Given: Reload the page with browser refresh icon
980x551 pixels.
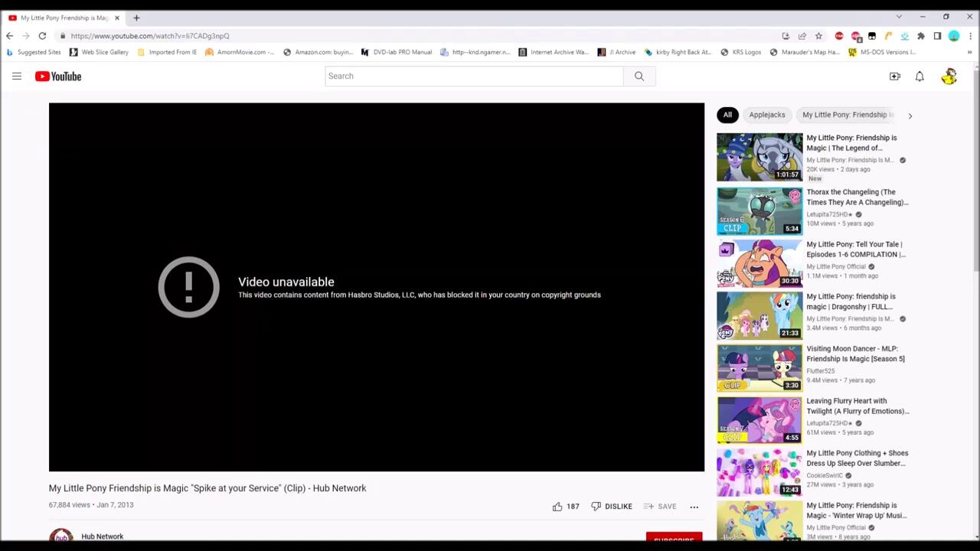Looking at the screenshot, I should (x=42, y=36).
